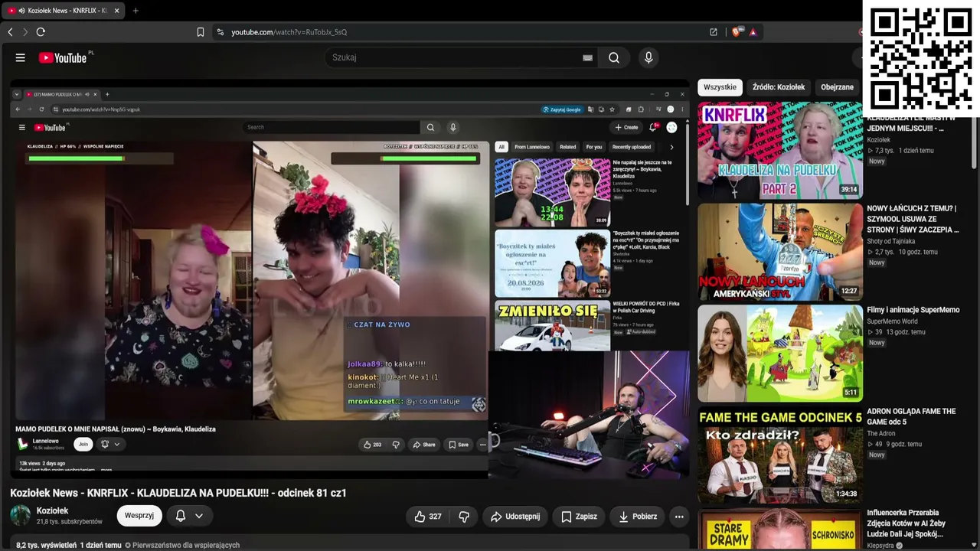Click the Wesprzyj support button

tap(139, 516)
